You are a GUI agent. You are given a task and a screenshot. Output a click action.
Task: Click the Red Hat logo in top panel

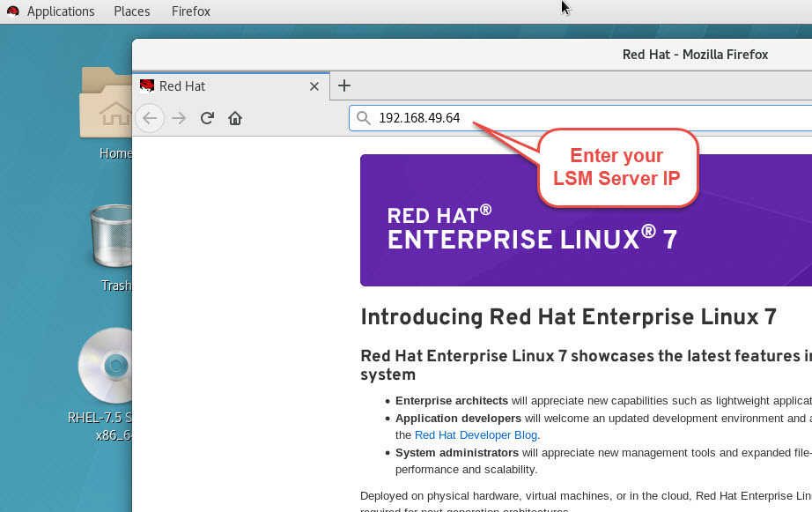pyautogui.click(x=12, y=11)
